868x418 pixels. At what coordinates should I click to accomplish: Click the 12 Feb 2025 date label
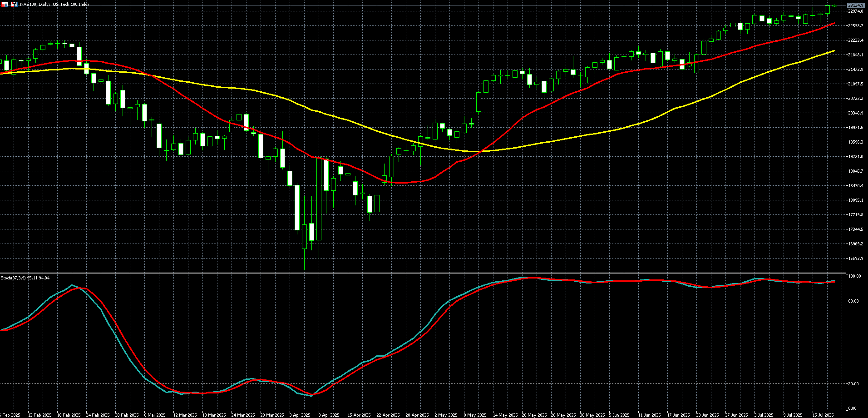point(39,415)
